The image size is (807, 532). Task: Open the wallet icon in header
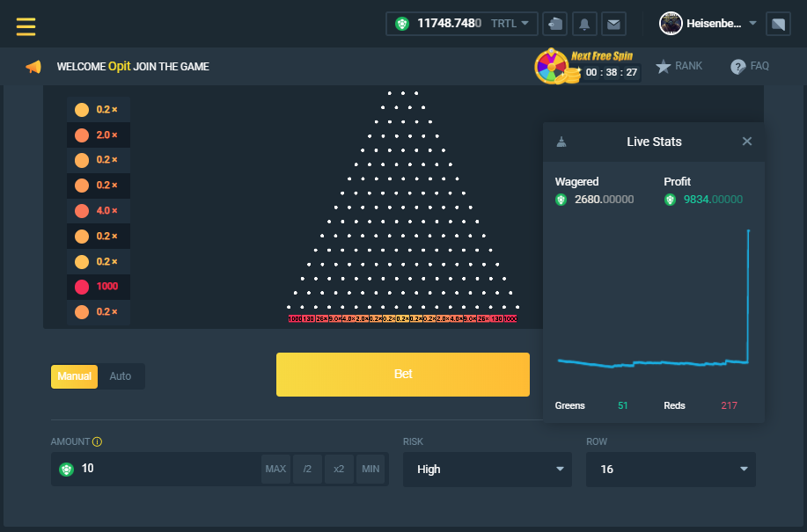[x=554, y=24]
